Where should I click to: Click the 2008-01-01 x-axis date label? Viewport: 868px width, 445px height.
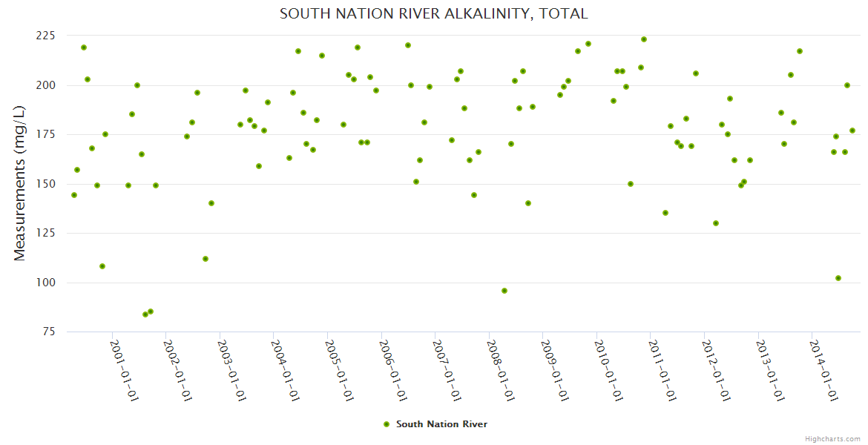coord(502,370)
